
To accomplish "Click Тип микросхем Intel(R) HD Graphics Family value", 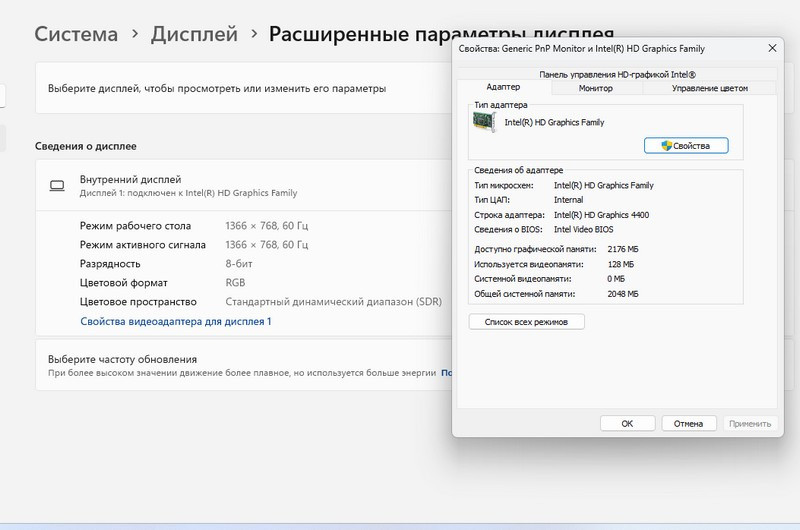I will [x=604, y=185].
